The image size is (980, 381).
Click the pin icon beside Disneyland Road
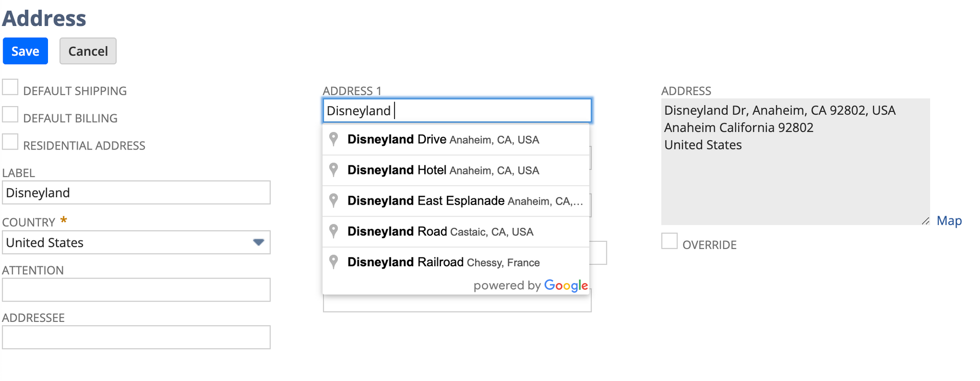tap(333, 231)
